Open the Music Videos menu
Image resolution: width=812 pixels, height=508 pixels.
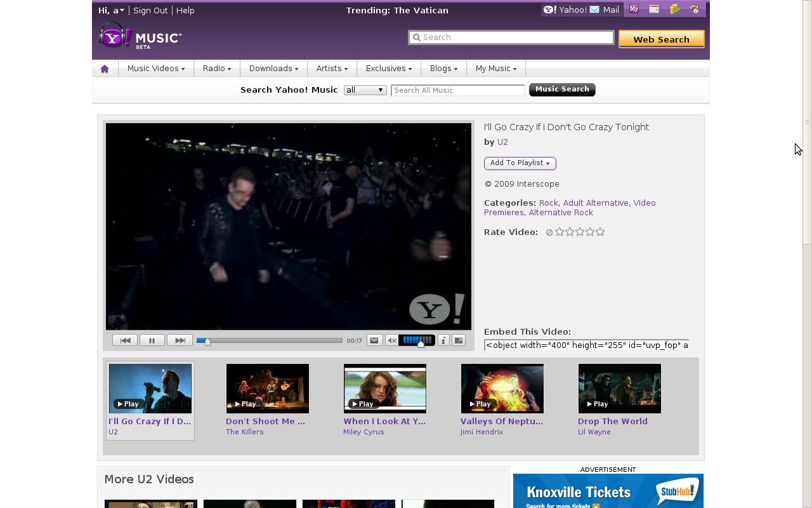155,69
